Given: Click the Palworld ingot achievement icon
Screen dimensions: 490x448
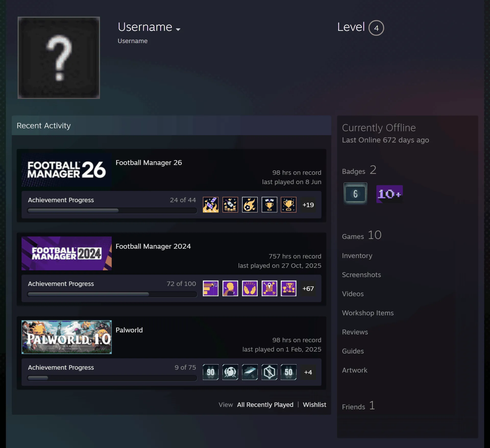Looking at the screenshot, I should coord(250,372).
